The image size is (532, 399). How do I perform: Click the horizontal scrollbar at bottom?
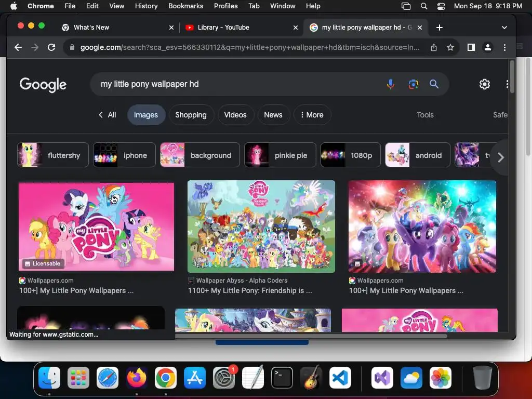(311, 336)
